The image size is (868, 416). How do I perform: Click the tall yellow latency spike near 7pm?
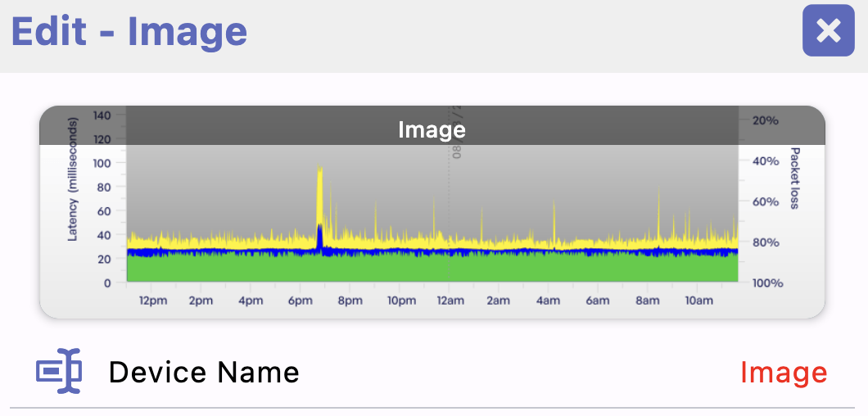pyautogui.click(x=319, y=197)
